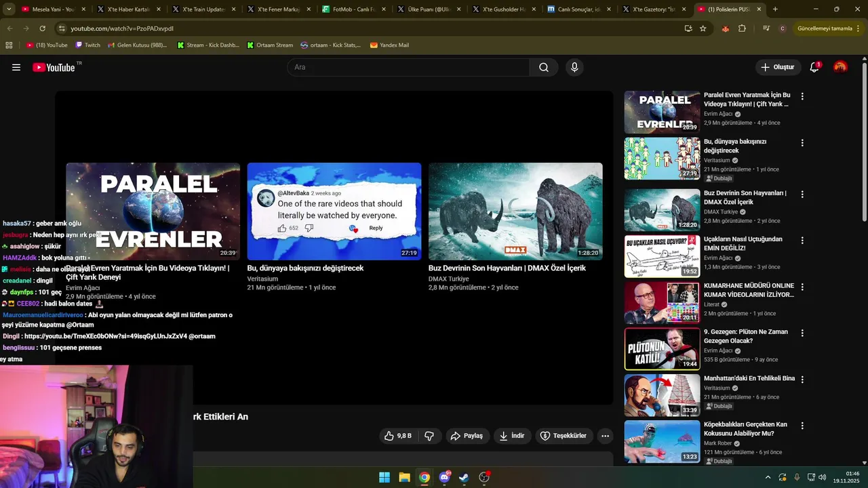Viewport: 868px width, 488px height.
Task: Open Discord from the taskbar
Action: 444,477
